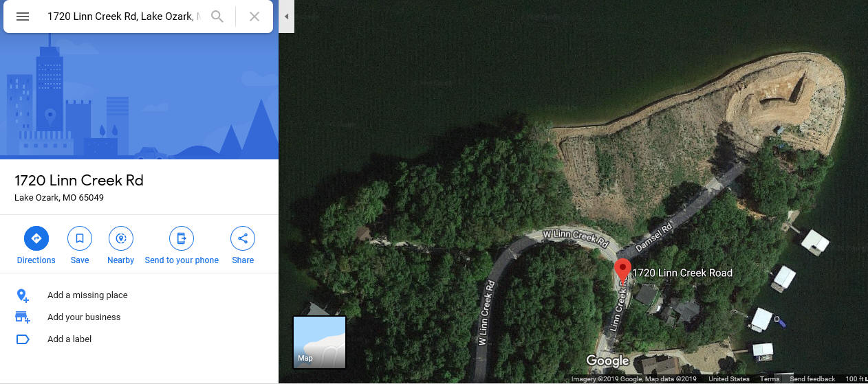Viewport: 868px width, 384px height.
Task: Click Send to your phone icon
Action: (182, 238)
